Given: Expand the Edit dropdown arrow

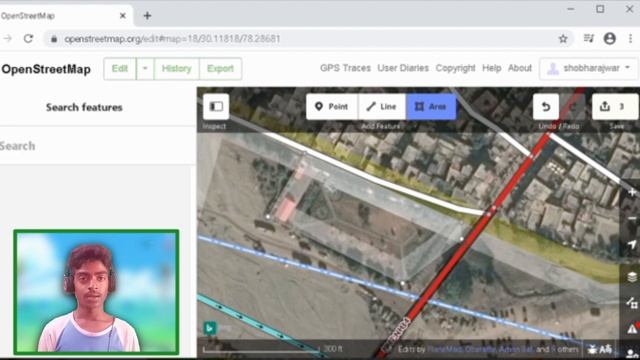Looking at the screenshot, I should tap(145, 69).
